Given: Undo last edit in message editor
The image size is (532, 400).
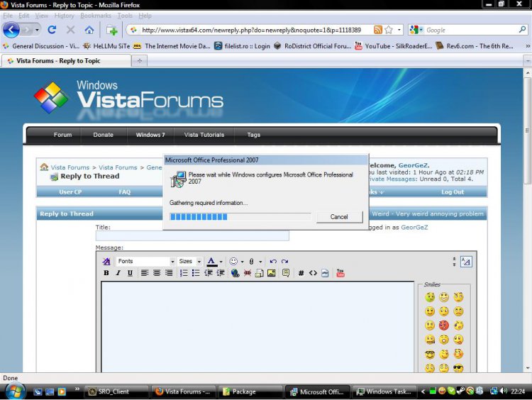Looking at the screenshot, I should tap(273, 261).
